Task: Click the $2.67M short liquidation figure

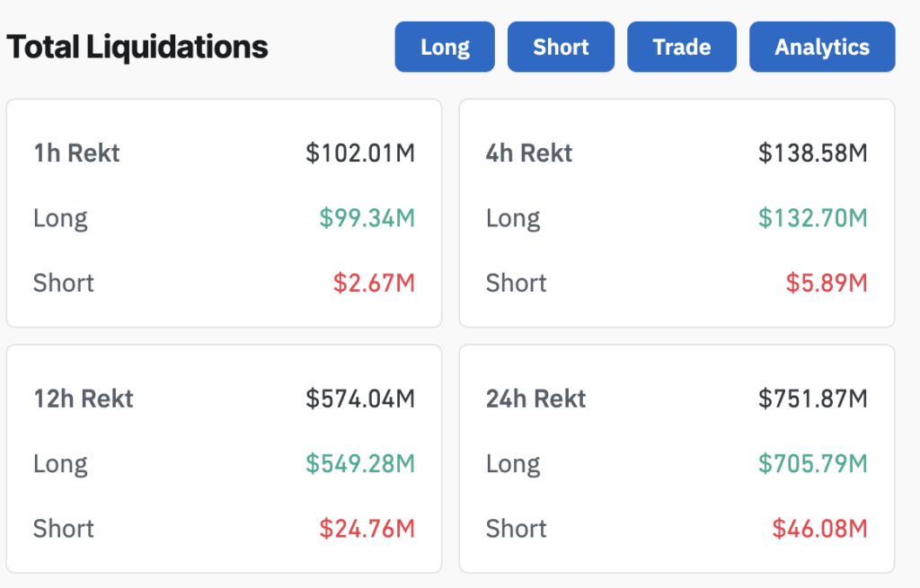Action: 382,283
